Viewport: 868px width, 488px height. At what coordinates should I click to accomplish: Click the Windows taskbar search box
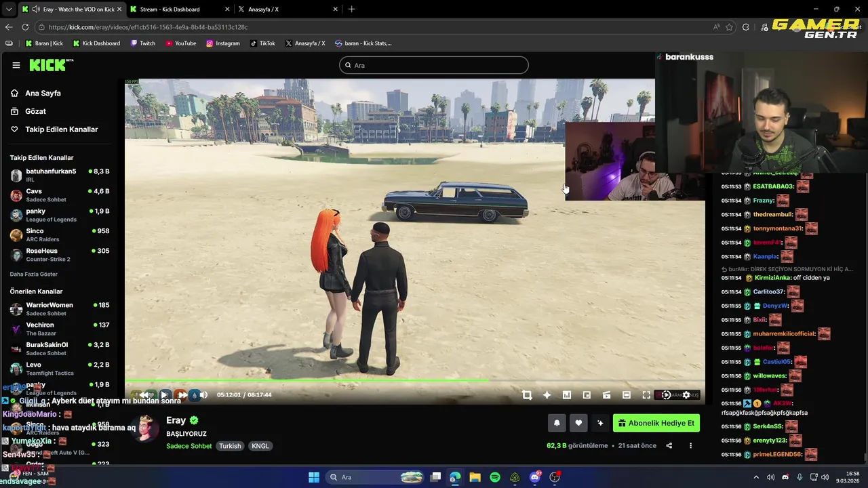tap(375, 477)
